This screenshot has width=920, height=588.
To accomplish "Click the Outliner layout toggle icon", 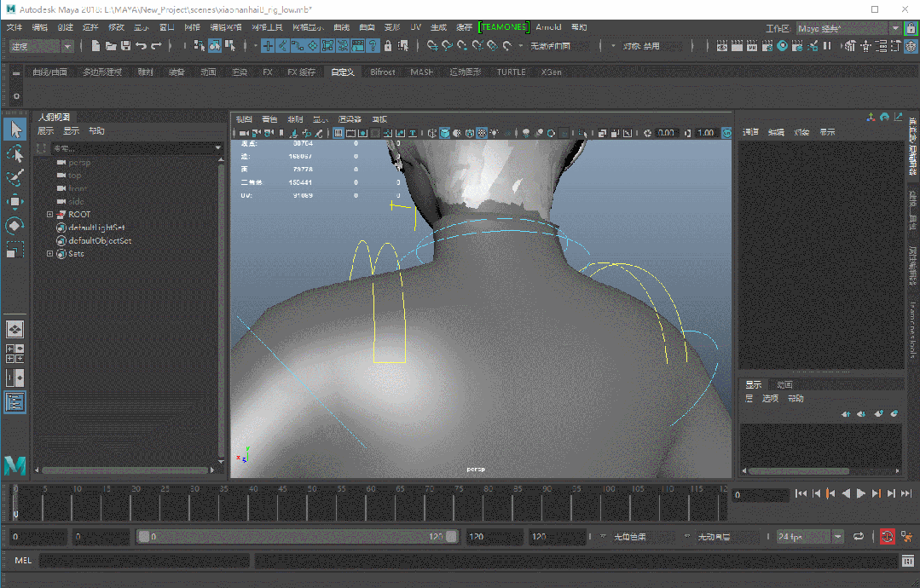I will click(x=14, y=402).
